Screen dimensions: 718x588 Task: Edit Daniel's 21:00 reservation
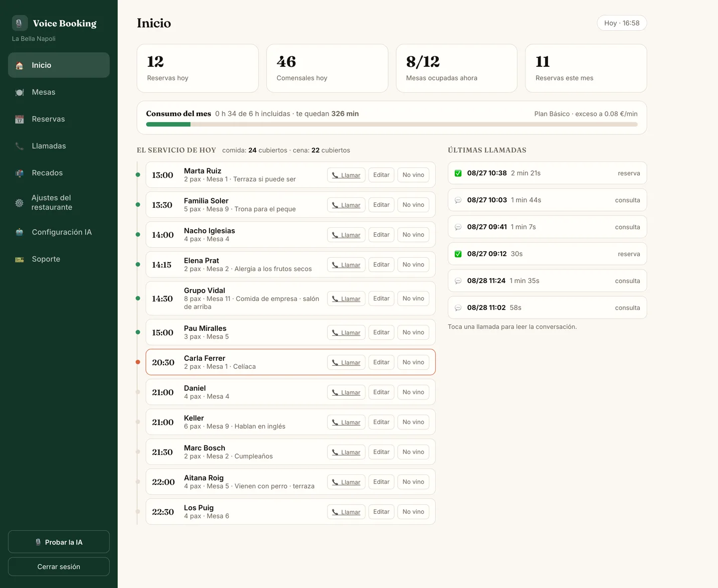381,392
